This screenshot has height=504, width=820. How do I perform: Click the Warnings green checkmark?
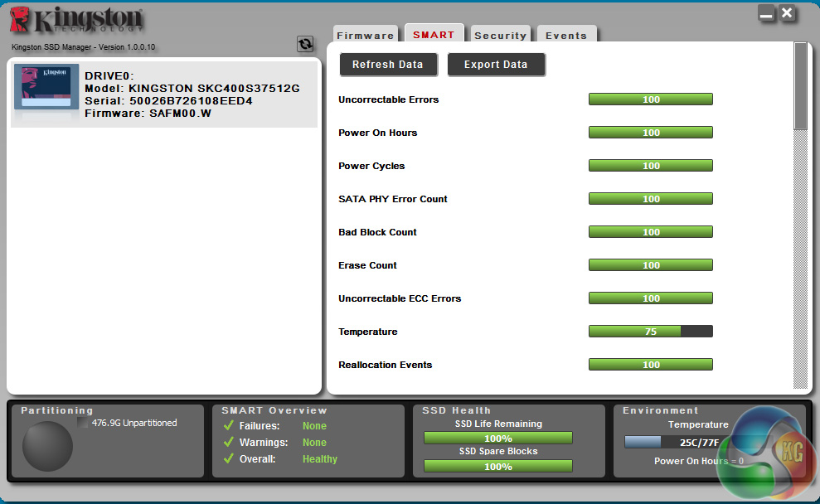(229, 442)
